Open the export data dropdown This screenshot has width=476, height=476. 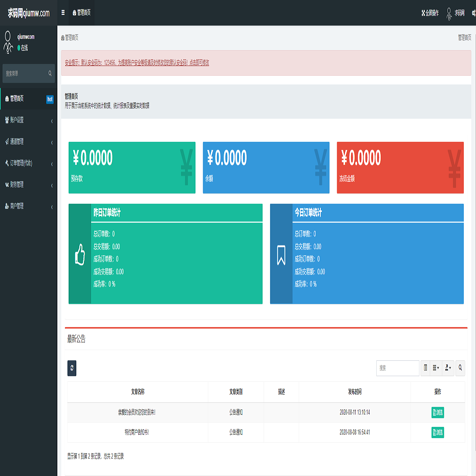(x=447, y=368)
